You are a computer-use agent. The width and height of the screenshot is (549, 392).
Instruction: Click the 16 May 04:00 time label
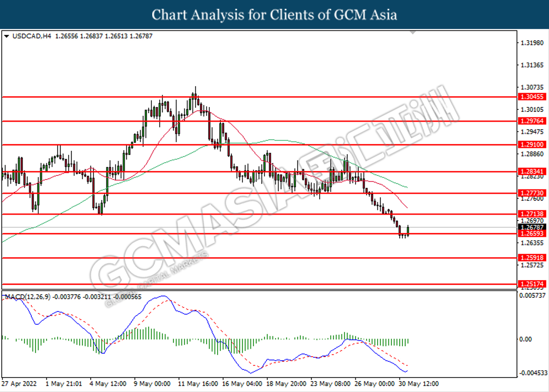(x=242, y=384)
